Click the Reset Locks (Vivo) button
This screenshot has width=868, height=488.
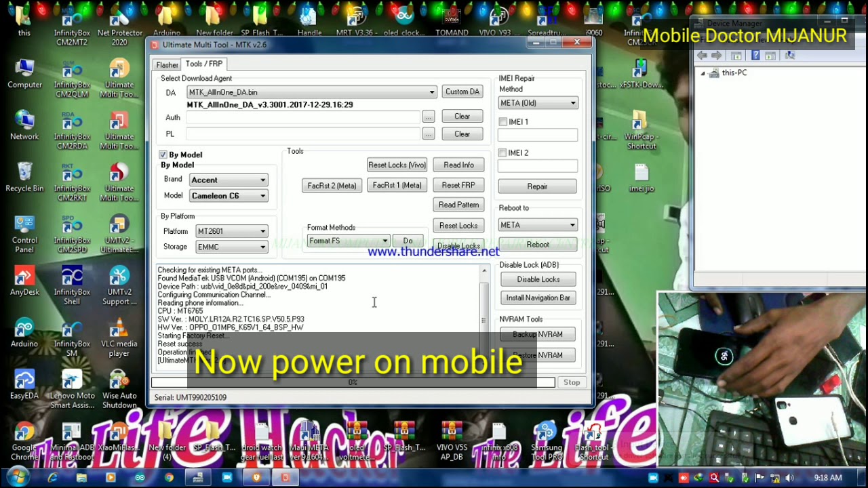point(397,165)
